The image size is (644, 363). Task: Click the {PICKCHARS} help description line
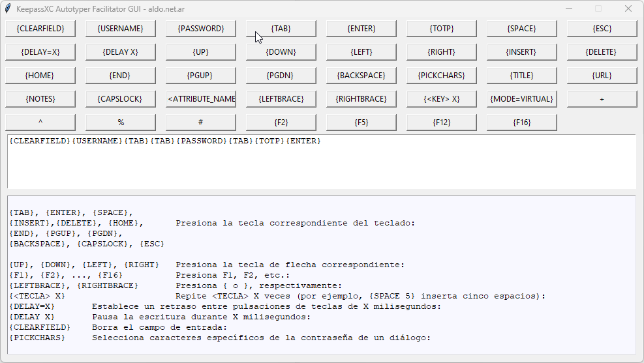tap(220, 338)
